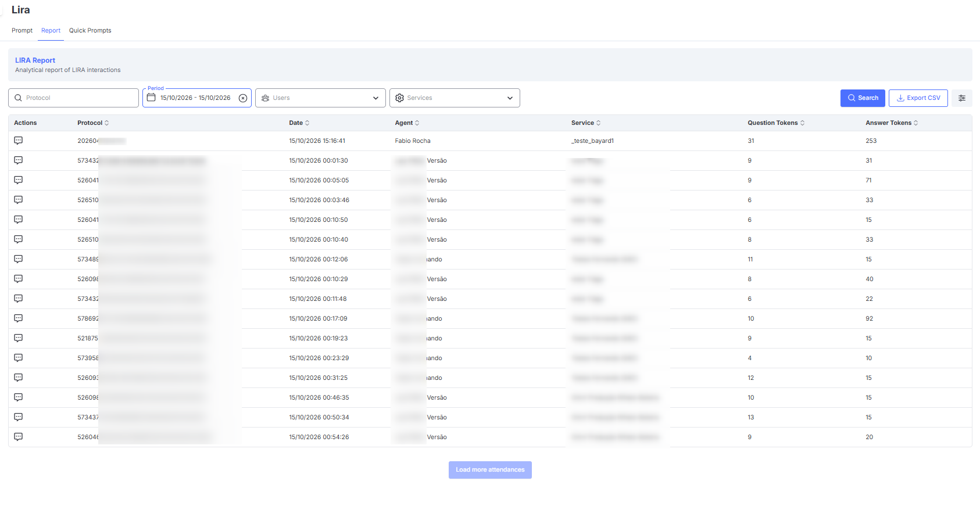Image resolution: width=980 pixels, height=517 pixels.
Task: Open the filter settings sliders icon
Action: pos(962,98)
